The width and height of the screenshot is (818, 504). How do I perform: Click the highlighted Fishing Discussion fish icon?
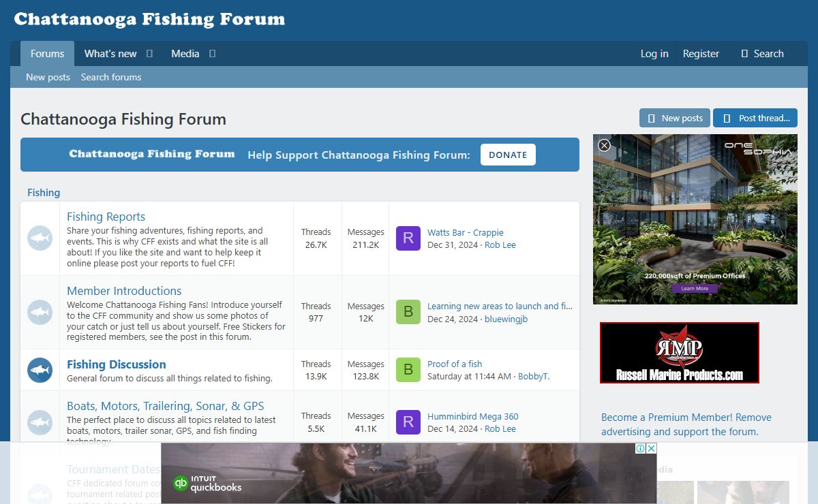40,371
